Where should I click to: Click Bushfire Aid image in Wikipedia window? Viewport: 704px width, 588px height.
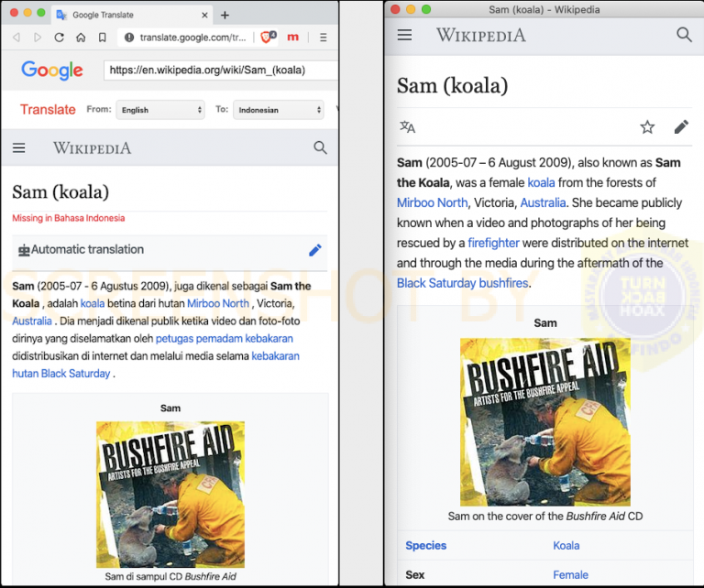pyautogui.click(x=545, y=422)
